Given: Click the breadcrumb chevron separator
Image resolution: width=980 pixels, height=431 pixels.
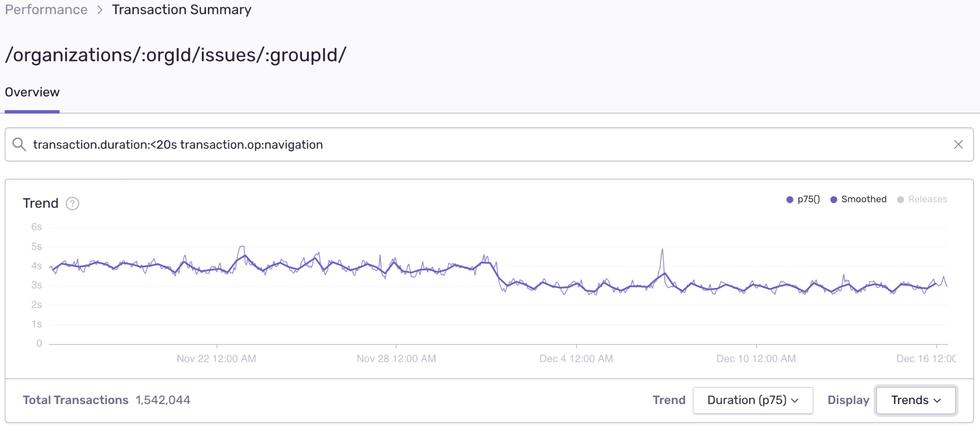Looking at the screenshot, I should [x=100, y=10].
